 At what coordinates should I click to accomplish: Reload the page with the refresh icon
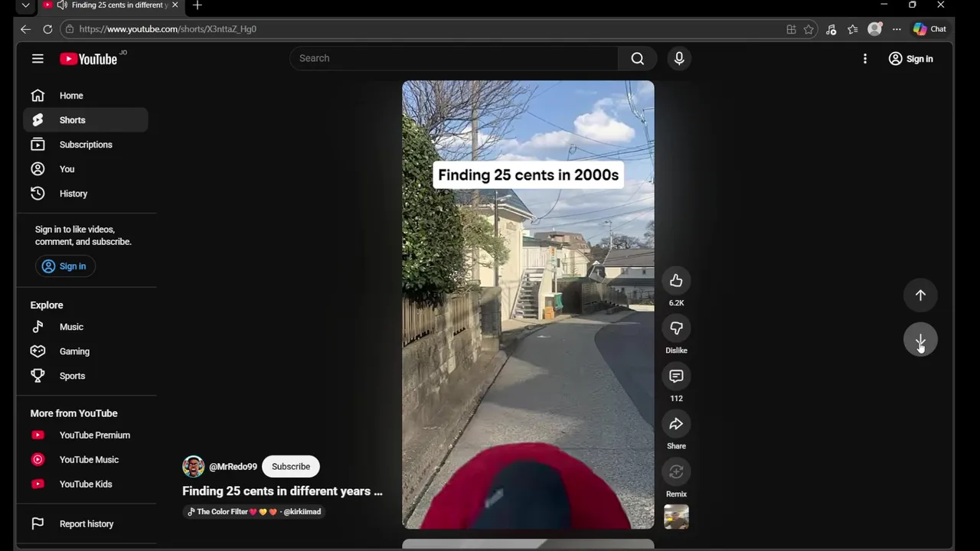coord(47,29)
